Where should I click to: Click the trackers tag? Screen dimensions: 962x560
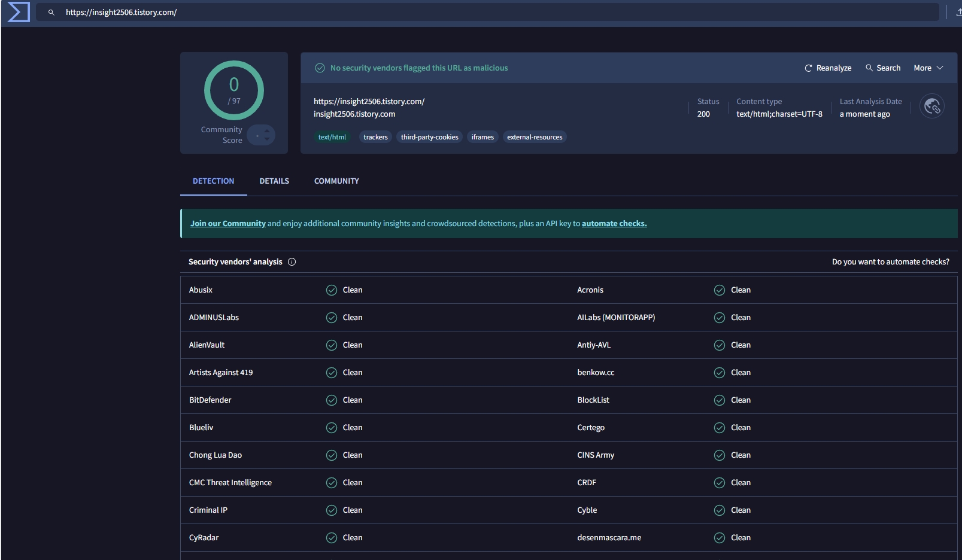[375, 137]
